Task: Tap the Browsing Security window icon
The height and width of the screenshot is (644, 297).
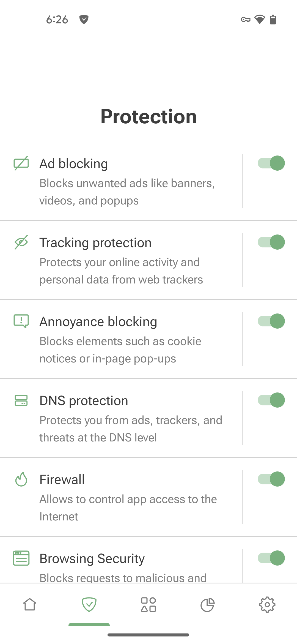Action: (21, 558)
